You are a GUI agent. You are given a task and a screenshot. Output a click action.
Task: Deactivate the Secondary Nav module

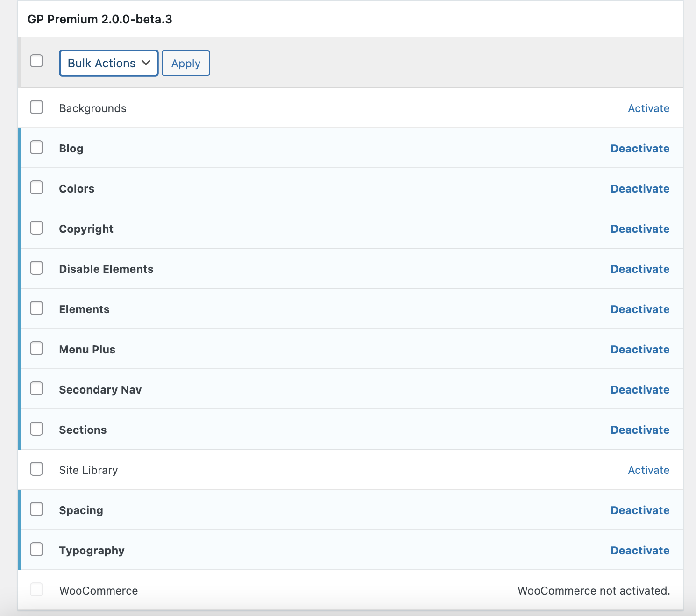tap(640, 390)
